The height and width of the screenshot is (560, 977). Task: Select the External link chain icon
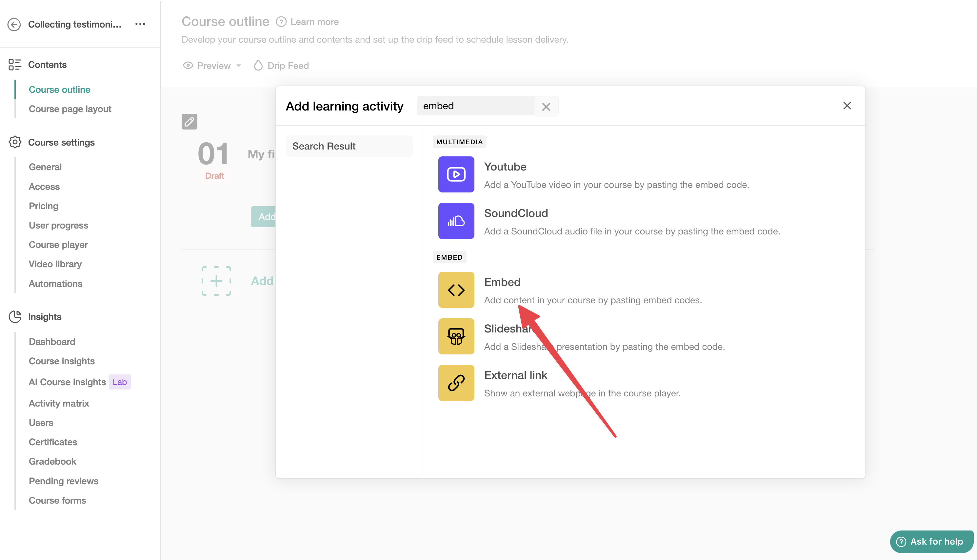click(456, 383)
